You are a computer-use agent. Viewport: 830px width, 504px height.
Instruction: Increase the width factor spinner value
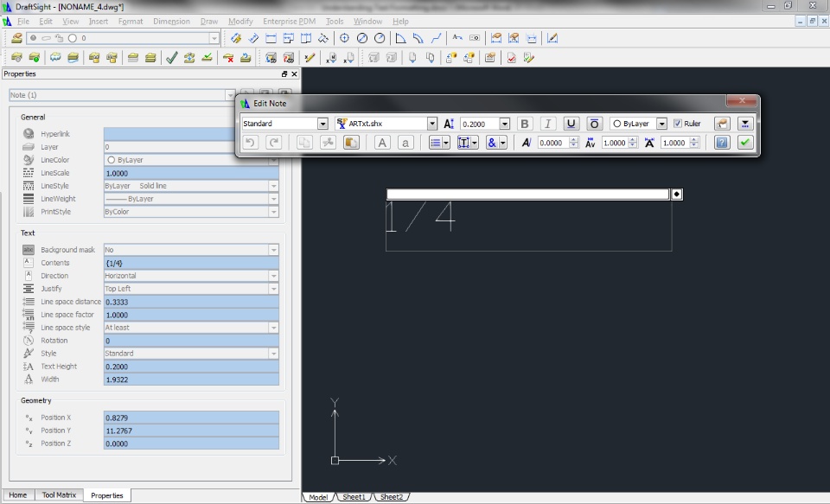[693, 140]
